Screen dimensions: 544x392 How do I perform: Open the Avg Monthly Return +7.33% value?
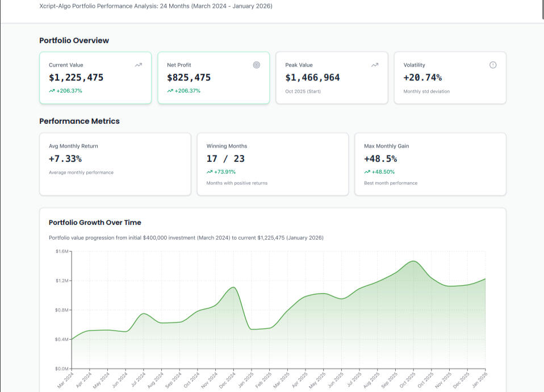(65, 159)
